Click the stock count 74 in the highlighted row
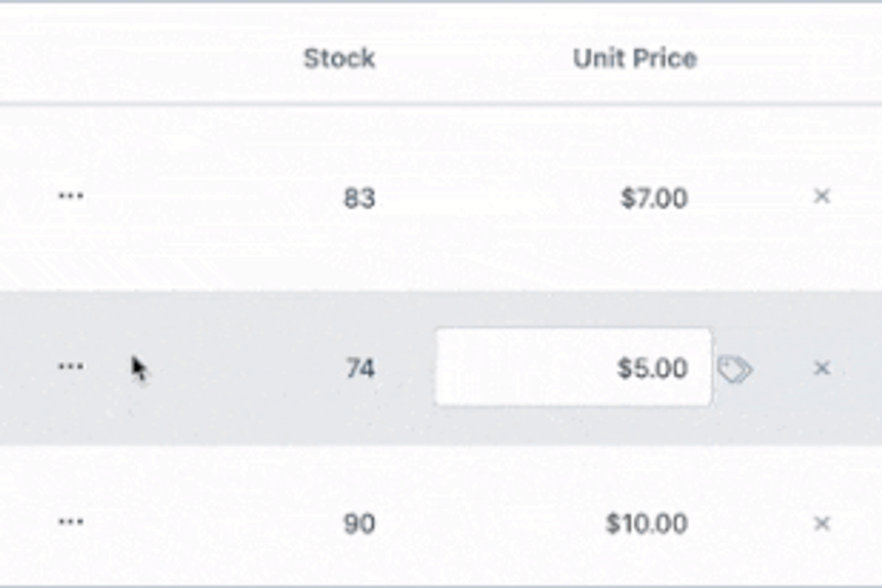The width and height of the screenshot is (882, 588). click(360, 368)
